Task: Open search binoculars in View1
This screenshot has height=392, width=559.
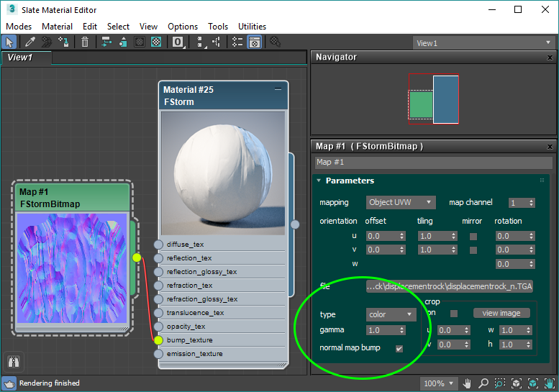Action: 14,362
